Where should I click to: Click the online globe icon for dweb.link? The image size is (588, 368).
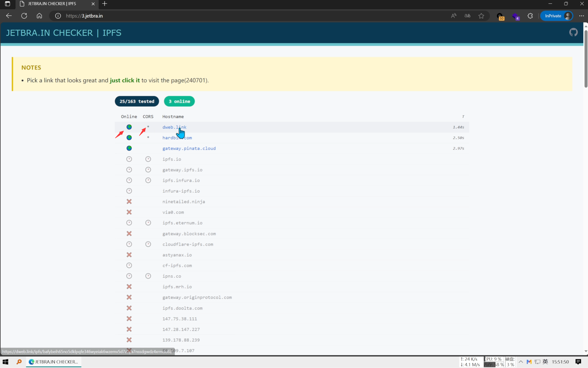point(129,127)
